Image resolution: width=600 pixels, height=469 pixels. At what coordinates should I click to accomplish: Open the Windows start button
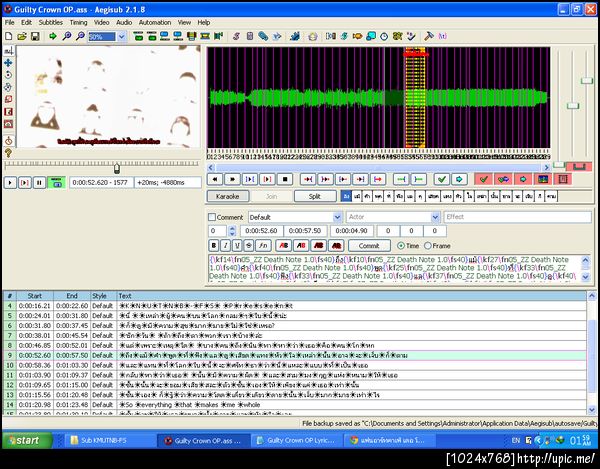coord(27,440)
